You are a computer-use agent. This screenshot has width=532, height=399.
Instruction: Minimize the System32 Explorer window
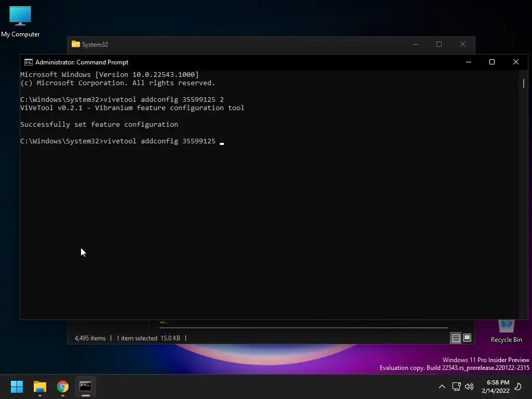416,44
